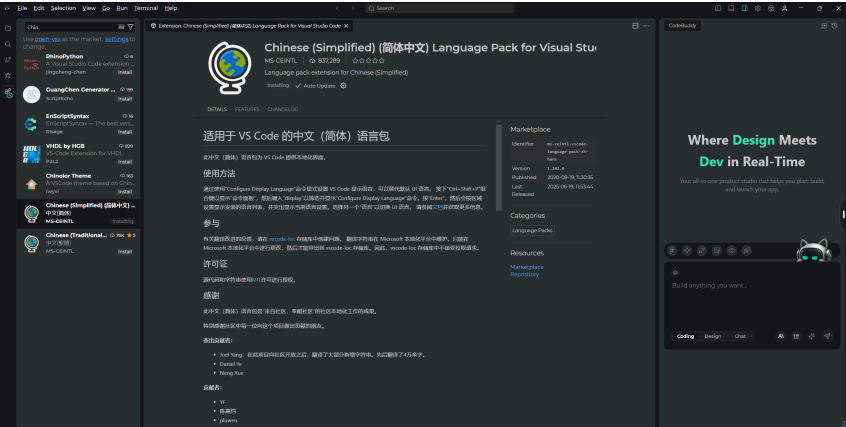
Task: Clear the extensions search results
Action: point(120,27)
